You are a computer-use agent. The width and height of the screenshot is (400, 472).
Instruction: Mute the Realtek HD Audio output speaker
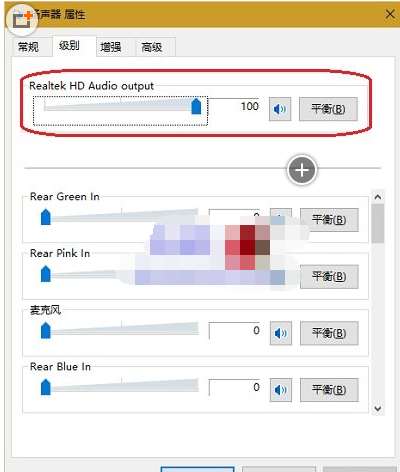coord(280,109)
